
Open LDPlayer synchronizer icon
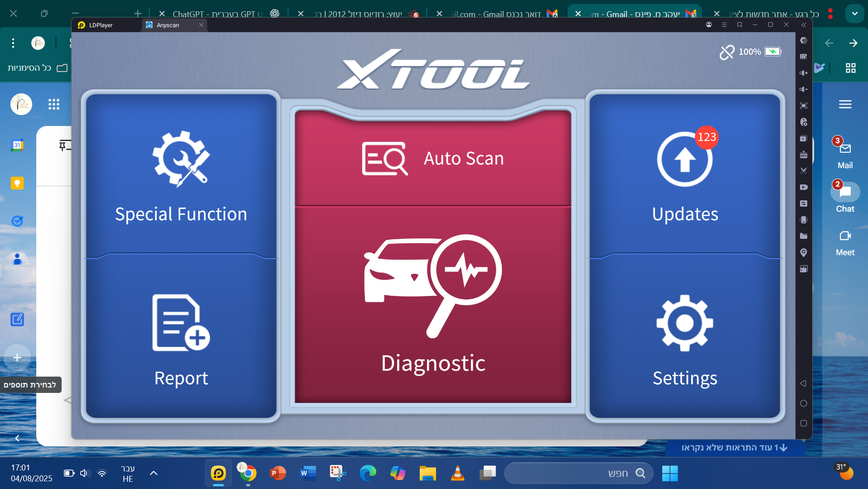pos(804,203)
